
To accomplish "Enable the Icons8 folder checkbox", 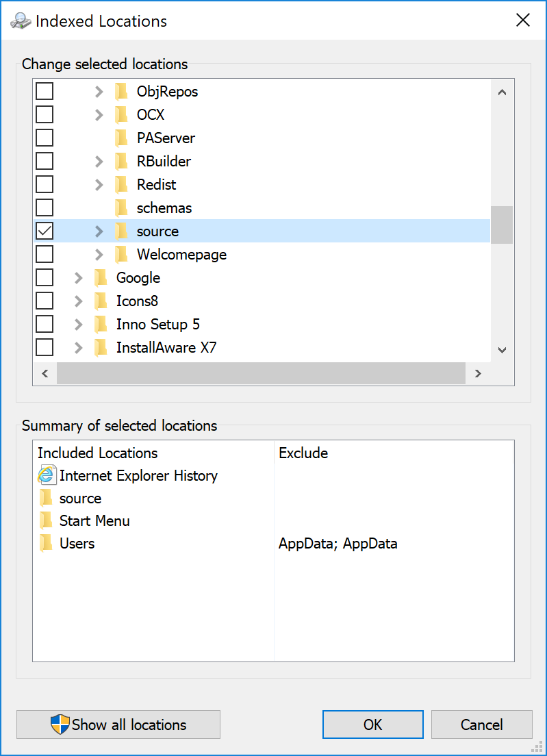I will (x=44, y=301).
